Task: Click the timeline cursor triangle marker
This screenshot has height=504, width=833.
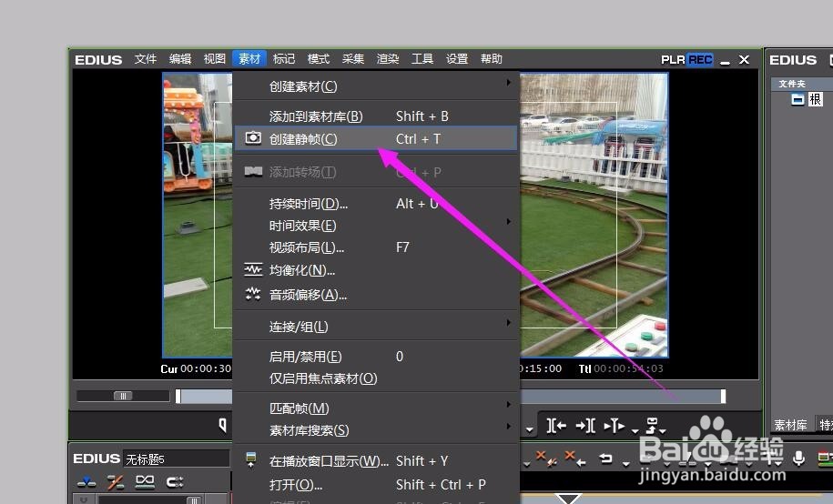Action: 568,499
